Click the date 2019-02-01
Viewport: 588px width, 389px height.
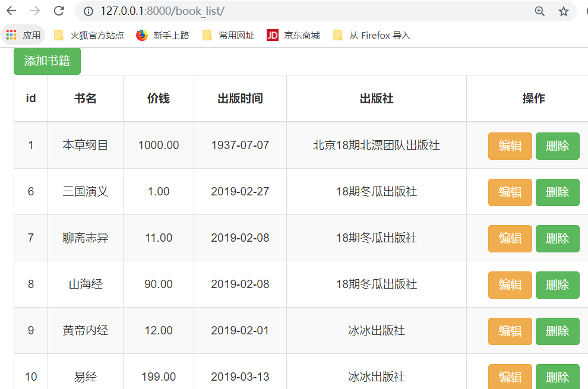[x=240, y=330]
